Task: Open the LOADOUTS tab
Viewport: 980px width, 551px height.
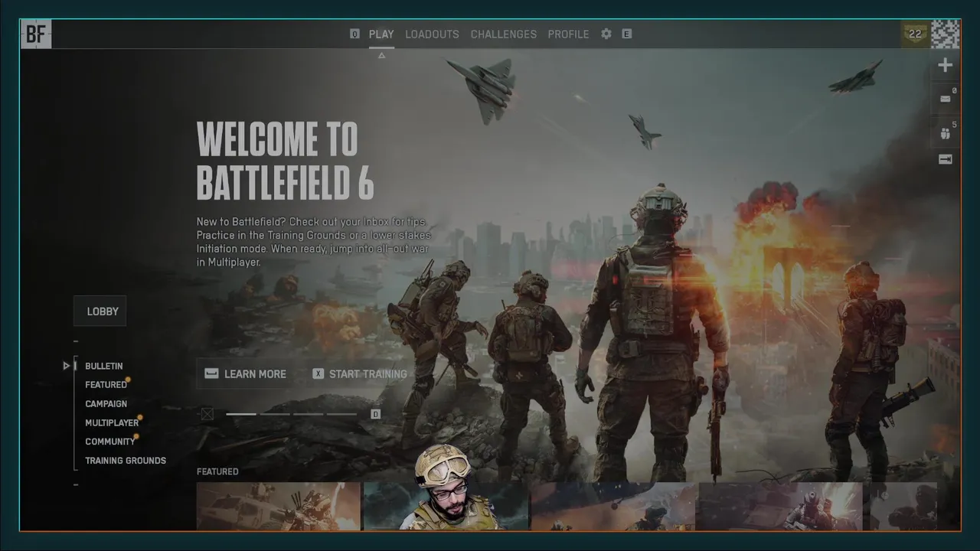Action: click(432, 34)
